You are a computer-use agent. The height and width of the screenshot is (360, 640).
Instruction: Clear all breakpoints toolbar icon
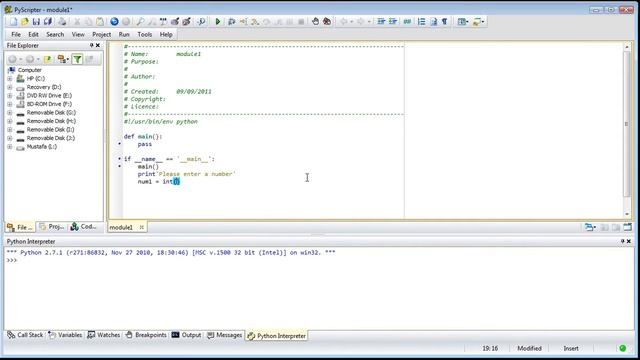[x=327, y=22]
